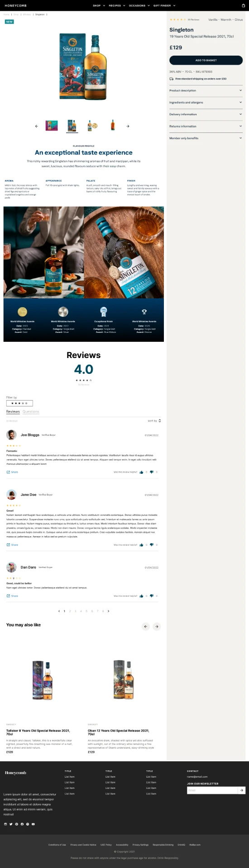
Task: Switch to the Reviews tab
Action: [x=13, y=412]
